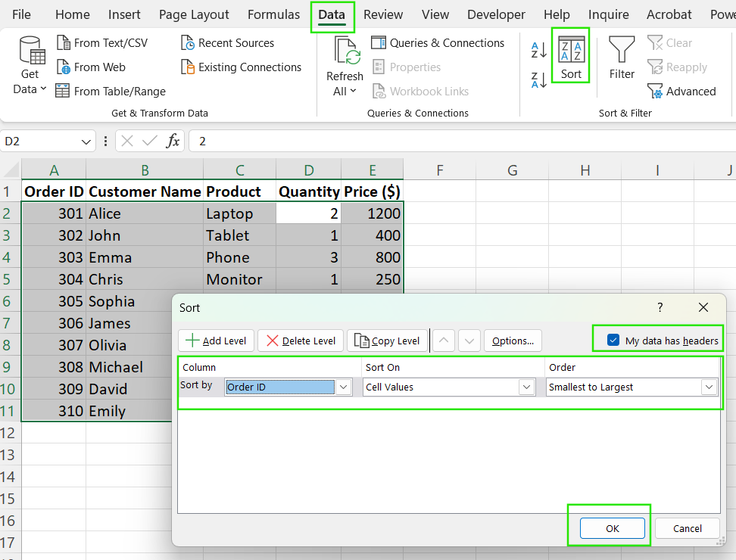736x560 pixels.
Task: Expand the Sort On dropdown
Action: coord(527,387)
